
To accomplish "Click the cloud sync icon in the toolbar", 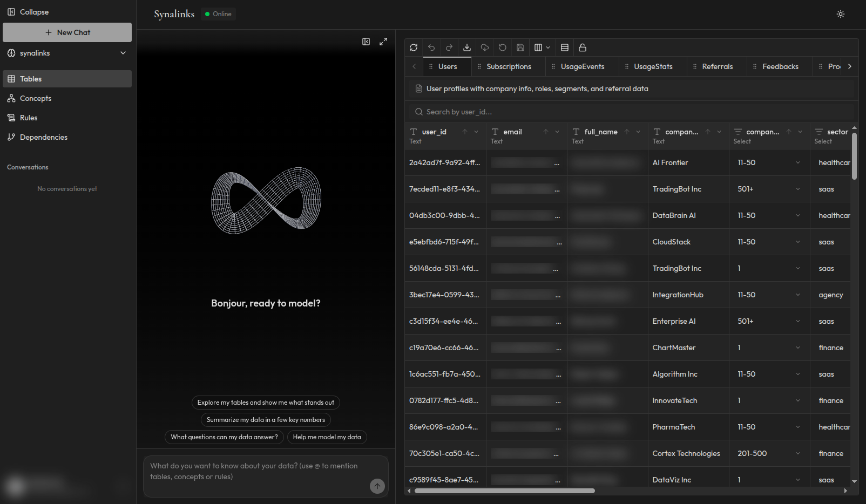I will [484, 47].
